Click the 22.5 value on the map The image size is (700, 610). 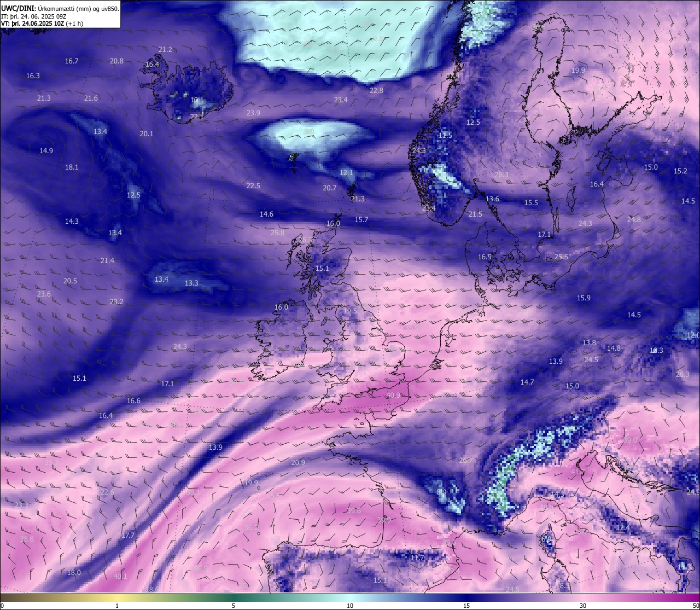[x=253, y=185]
